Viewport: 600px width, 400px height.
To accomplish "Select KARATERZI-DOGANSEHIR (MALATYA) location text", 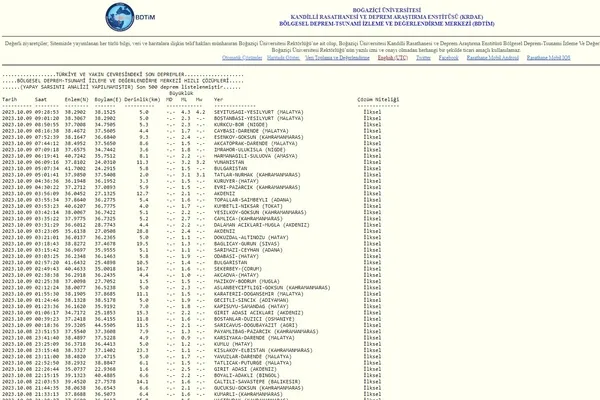I will [259, 294].
